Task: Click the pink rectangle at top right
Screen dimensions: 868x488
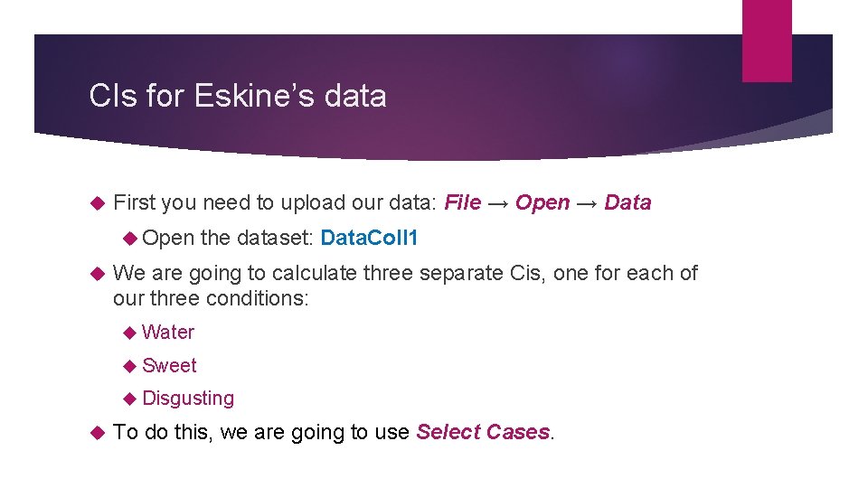Action: [x=766, y=41]
